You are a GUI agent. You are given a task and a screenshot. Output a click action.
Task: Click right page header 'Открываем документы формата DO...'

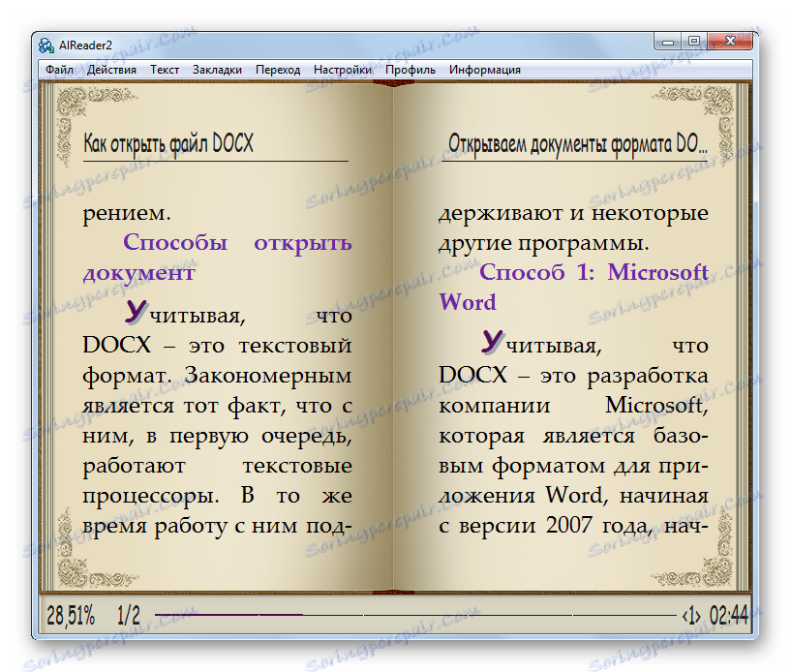pyautogui.click(x=578, y=143)
